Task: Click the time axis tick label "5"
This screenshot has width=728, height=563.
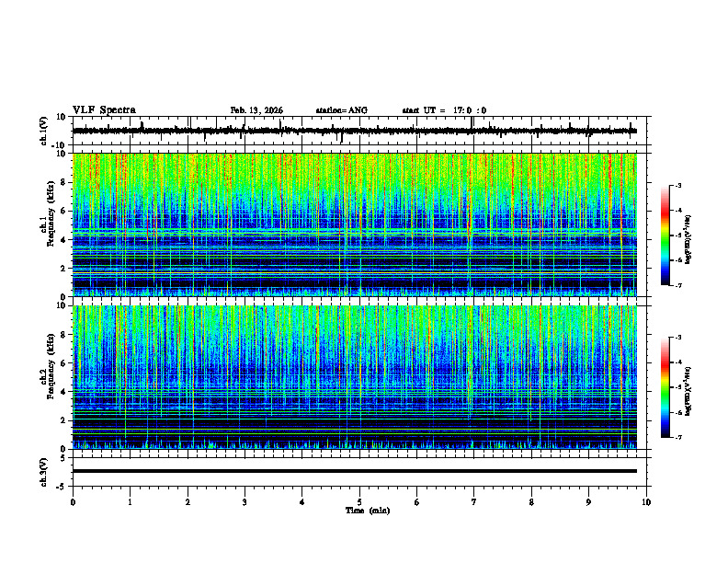Action: click(359, 502)
